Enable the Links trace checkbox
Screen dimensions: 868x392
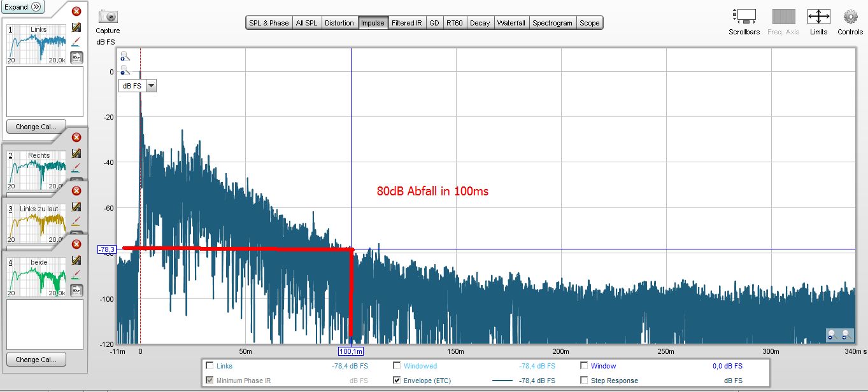(210, 366)
